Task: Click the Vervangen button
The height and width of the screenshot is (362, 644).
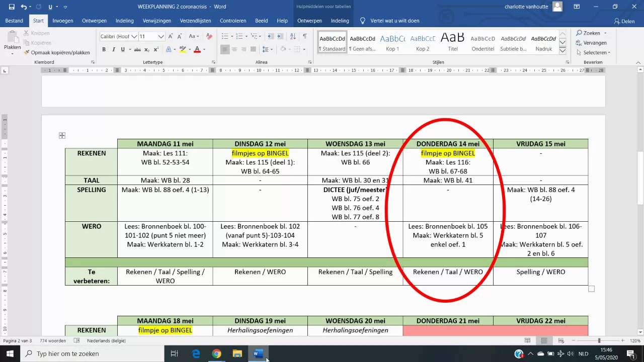Action: point(591,43)
